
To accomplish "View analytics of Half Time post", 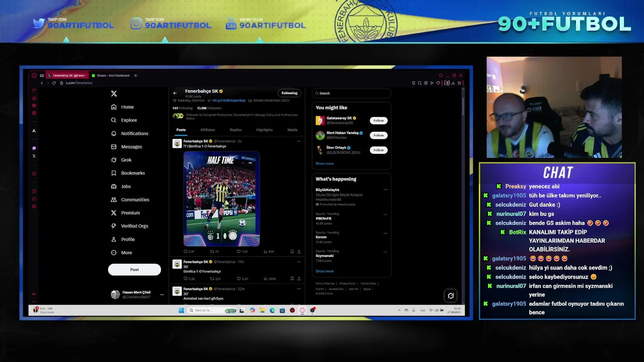I will click(268, 251).
